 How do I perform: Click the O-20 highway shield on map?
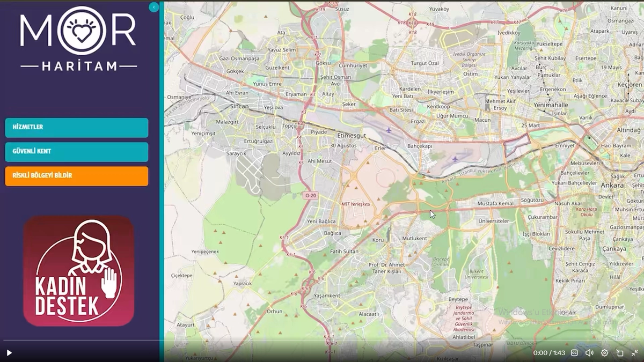pos(310,196)
